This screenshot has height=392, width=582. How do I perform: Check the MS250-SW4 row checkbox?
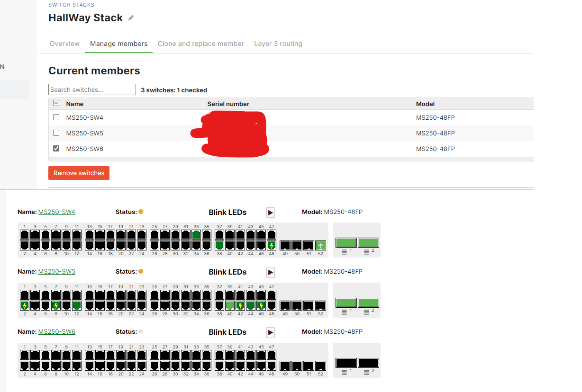[56, 117]
